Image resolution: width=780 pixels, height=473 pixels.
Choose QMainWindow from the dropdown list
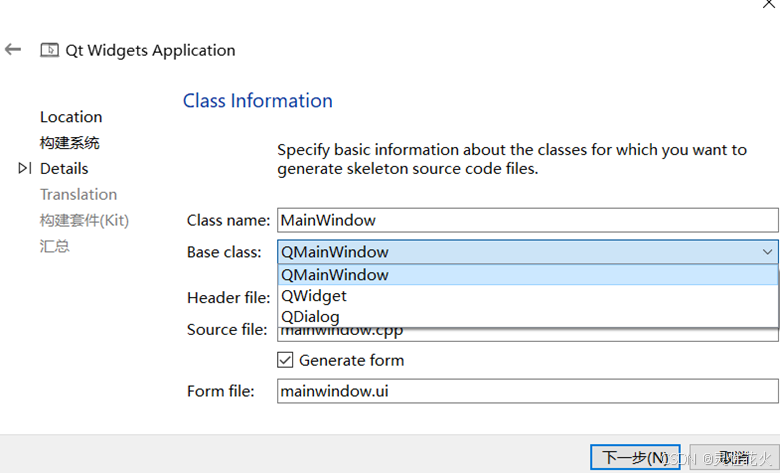pos(527,275)
